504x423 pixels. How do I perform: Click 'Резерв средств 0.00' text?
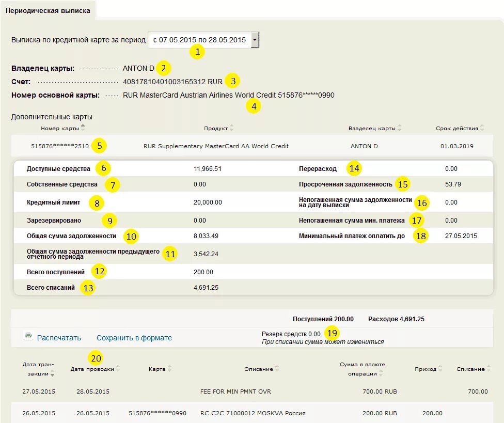tap(291, 334)
